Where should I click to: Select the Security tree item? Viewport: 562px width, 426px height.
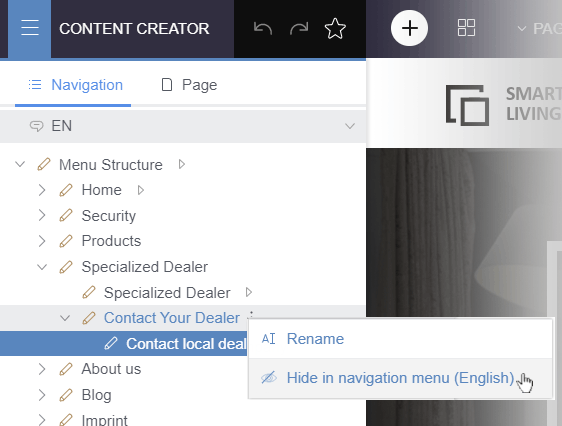coord(109,216)
